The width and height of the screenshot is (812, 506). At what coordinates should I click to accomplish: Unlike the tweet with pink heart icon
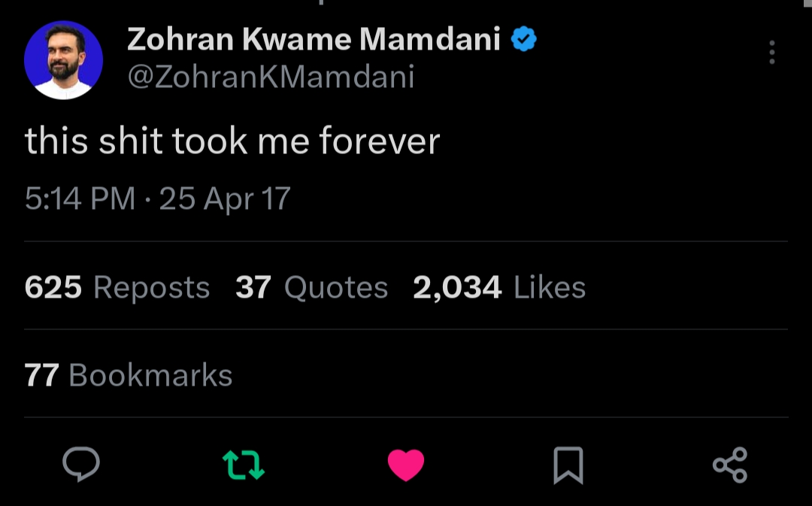point(406,465)
